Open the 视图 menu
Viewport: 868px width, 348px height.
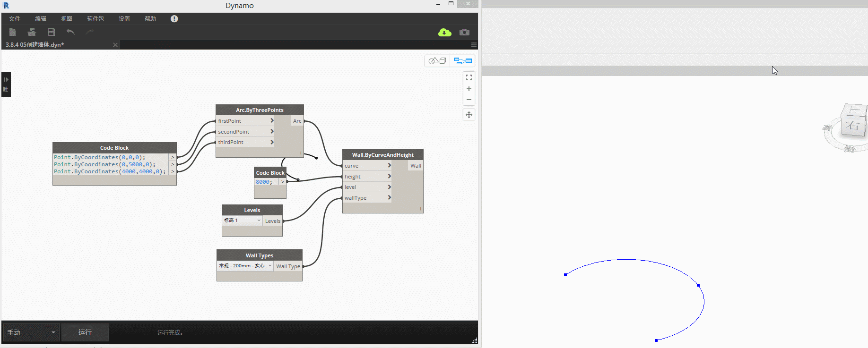tap(67, 19)
